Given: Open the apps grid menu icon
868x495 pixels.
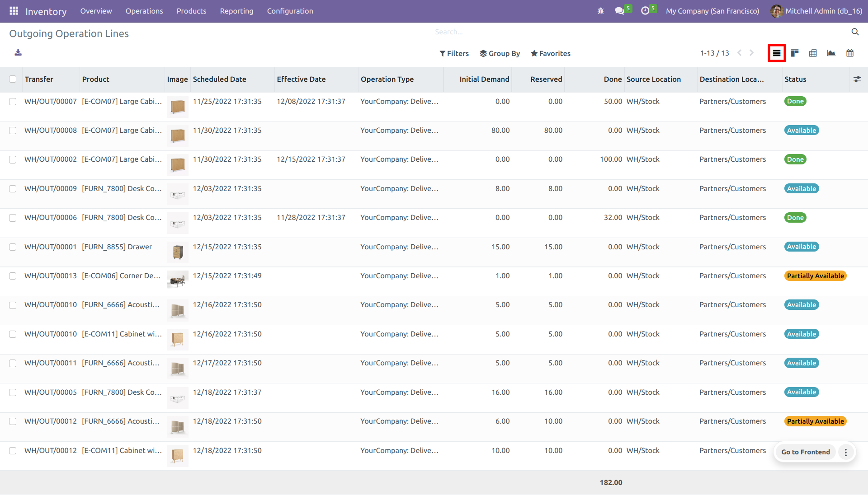Looking at the screenshot, I should (x=14, y=11).
